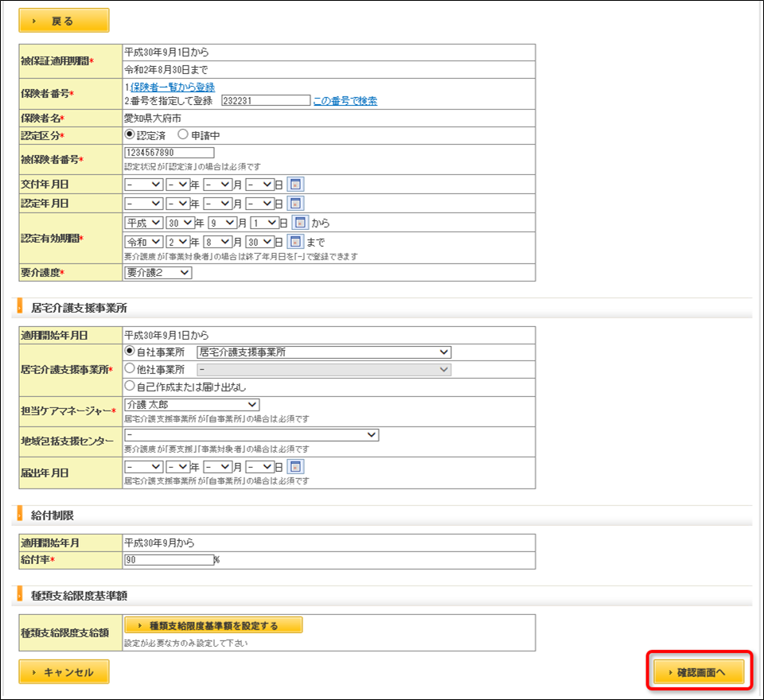Open 自社事業所 居宅介護支援事業所 dropdown
Screen dimensions: 764x700
[x=324, y=352]
